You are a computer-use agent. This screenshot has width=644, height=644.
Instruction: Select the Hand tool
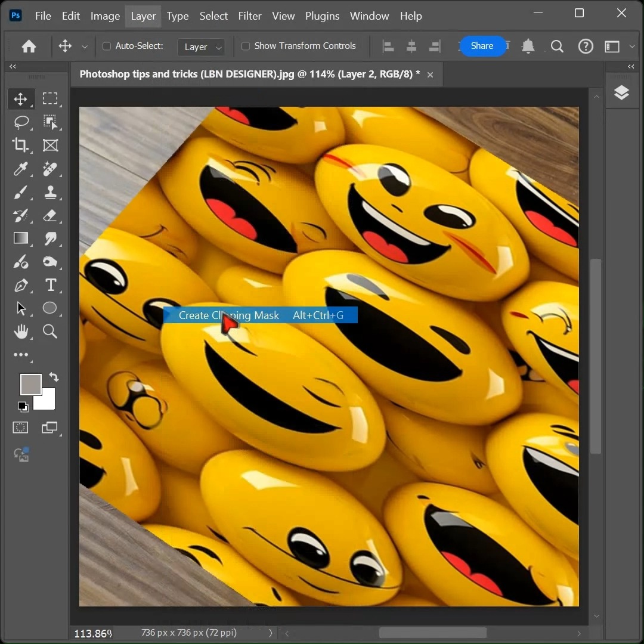tap(20, 331)
